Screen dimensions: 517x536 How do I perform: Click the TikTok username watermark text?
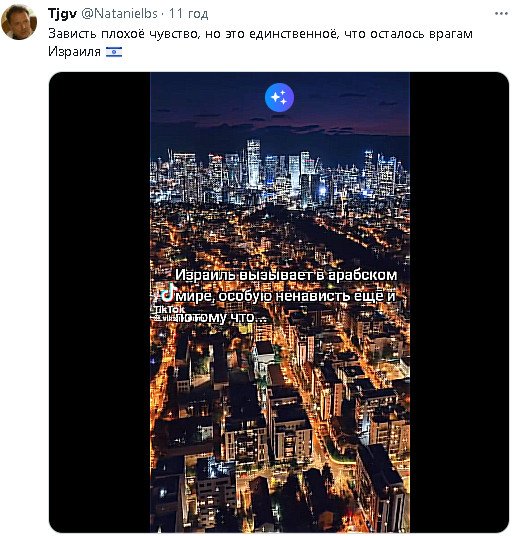click(x=178, y=317)
